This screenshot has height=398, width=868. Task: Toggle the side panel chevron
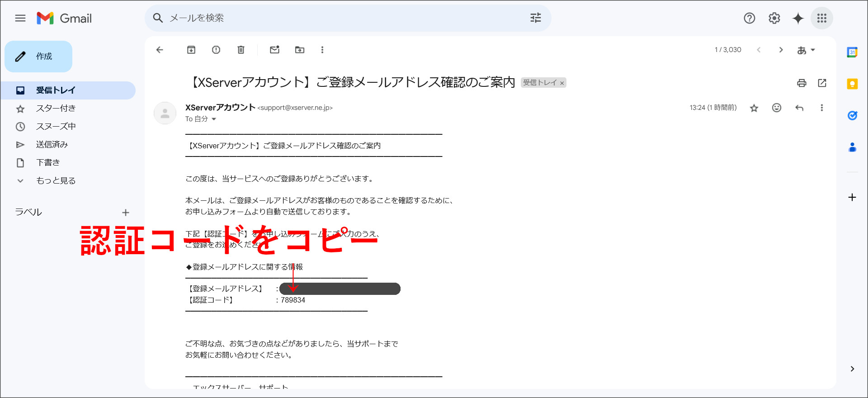click(x=852, y=369)
